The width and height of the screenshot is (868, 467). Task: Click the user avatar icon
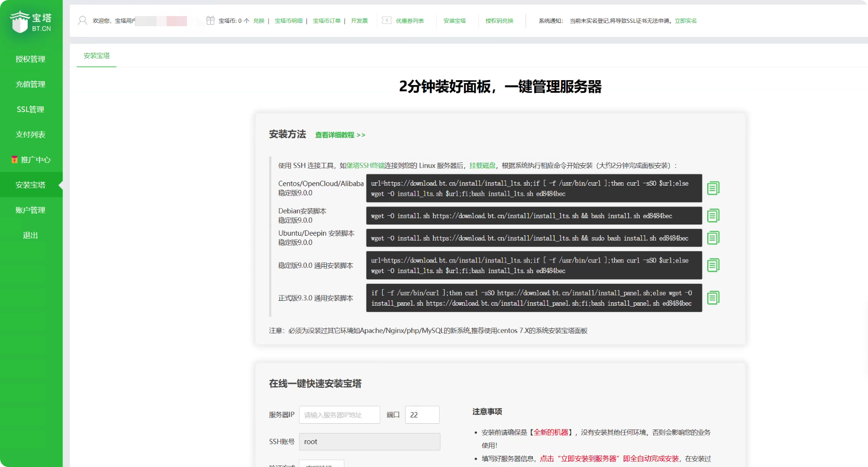[x=83, y=20]
